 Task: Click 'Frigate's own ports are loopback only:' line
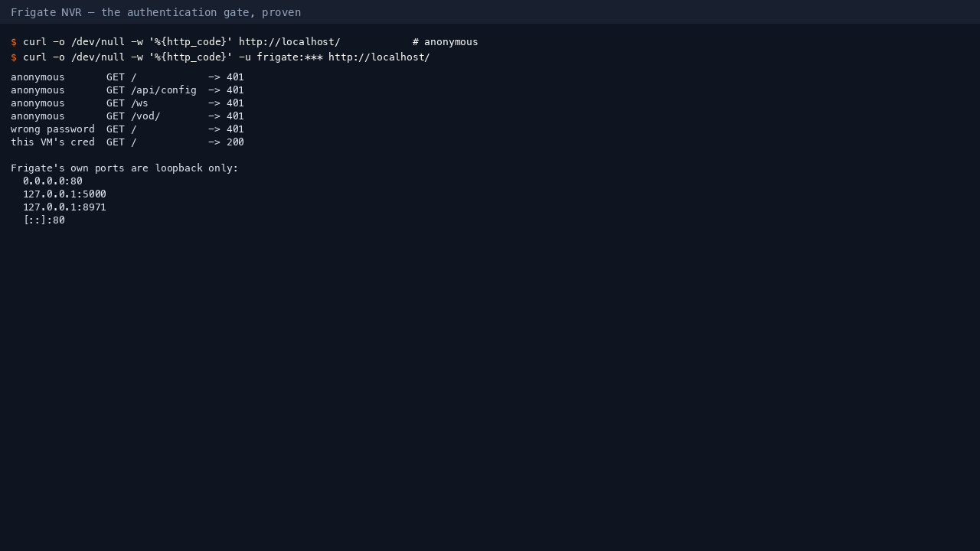(x=125, y=168)
